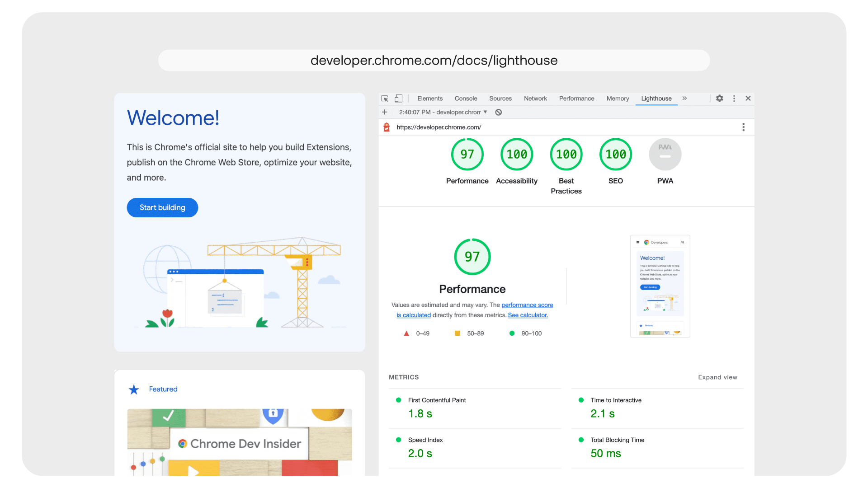This screenshot has width=868, height=488.
Task: Click the Welcome! heading
Action: (x=173, y=118)
